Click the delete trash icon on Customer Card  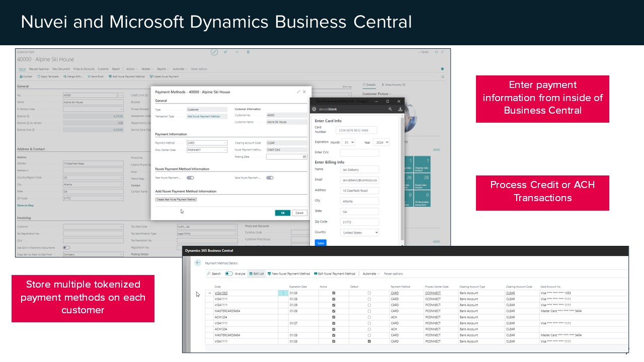click(249, 52)
